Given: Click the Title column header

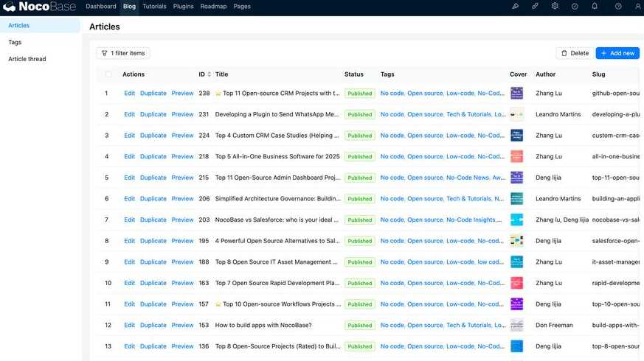Looking at the screenshot, I should point(222,74).
